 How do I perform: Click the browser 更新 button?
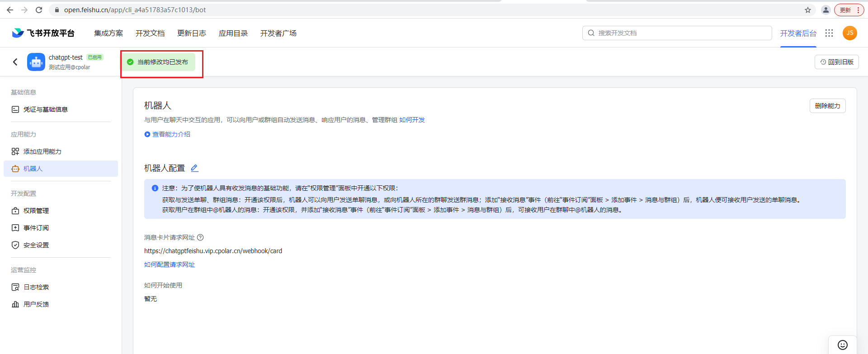pos(849,10)
